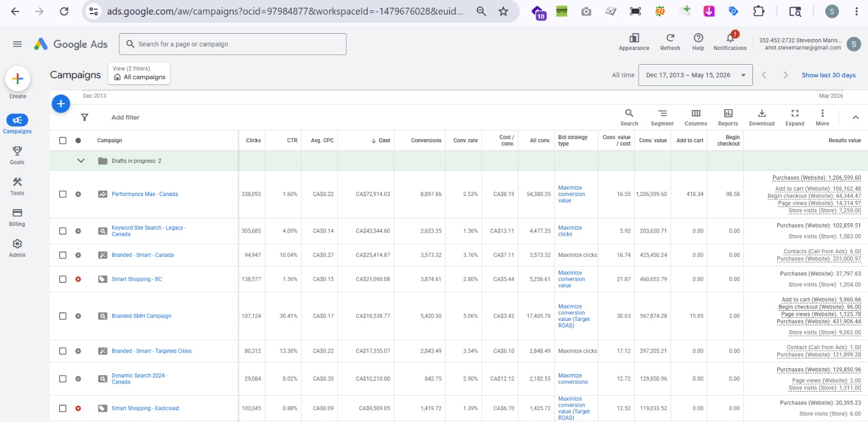Open the View All campaigns selector
Image resolution: width=868 pixels, height=422 pixels.
click(139, 73)
